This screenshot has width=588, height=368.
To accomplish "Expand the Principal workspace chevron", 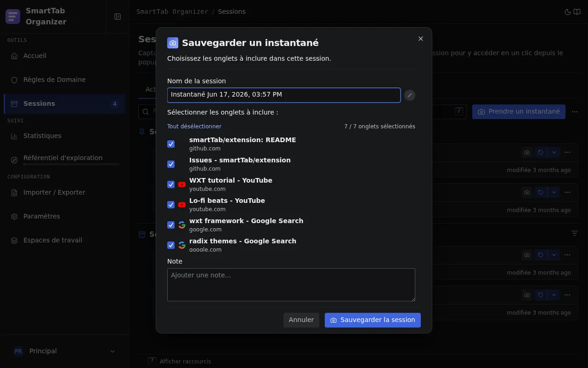I will pyautogui.click(x=113, y=351).
